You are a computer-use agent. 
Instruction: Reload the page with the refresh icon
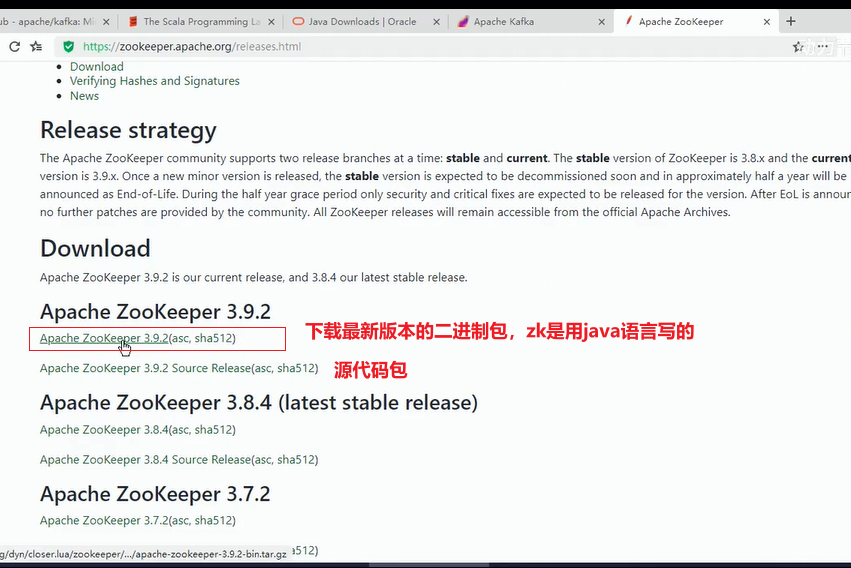(x=15, y=47)
